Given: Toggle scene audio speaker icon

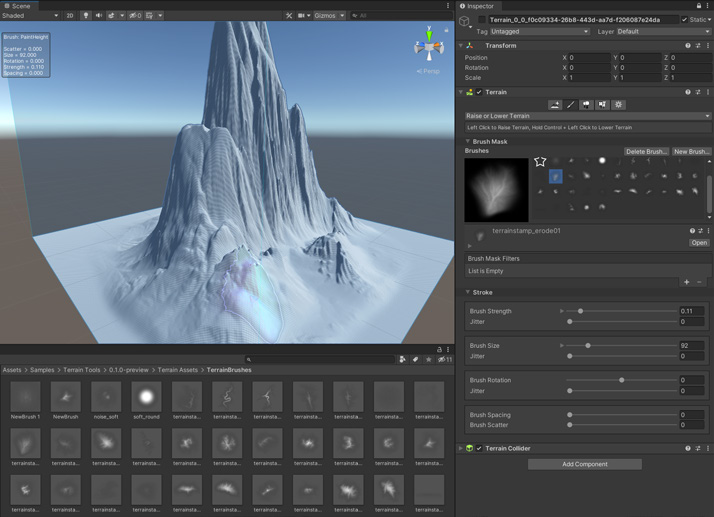Looking at the screenshot, I should 98,15.
